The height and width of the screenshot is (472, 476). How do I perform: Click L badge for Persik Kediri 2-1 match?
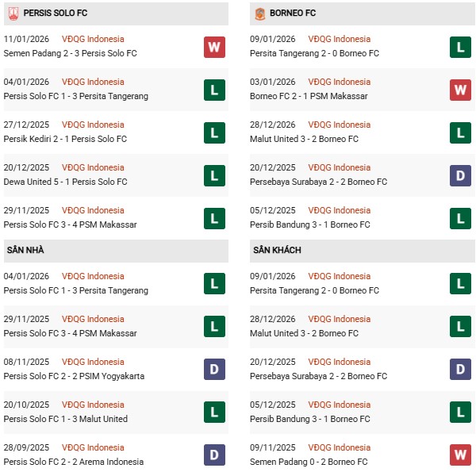(x=214, y=132)
